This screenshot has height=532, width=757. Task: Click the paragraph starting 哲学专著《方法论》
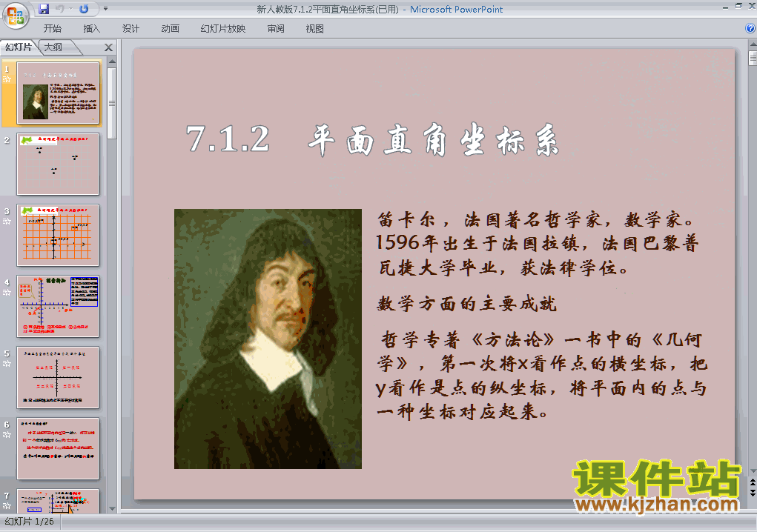542,376
